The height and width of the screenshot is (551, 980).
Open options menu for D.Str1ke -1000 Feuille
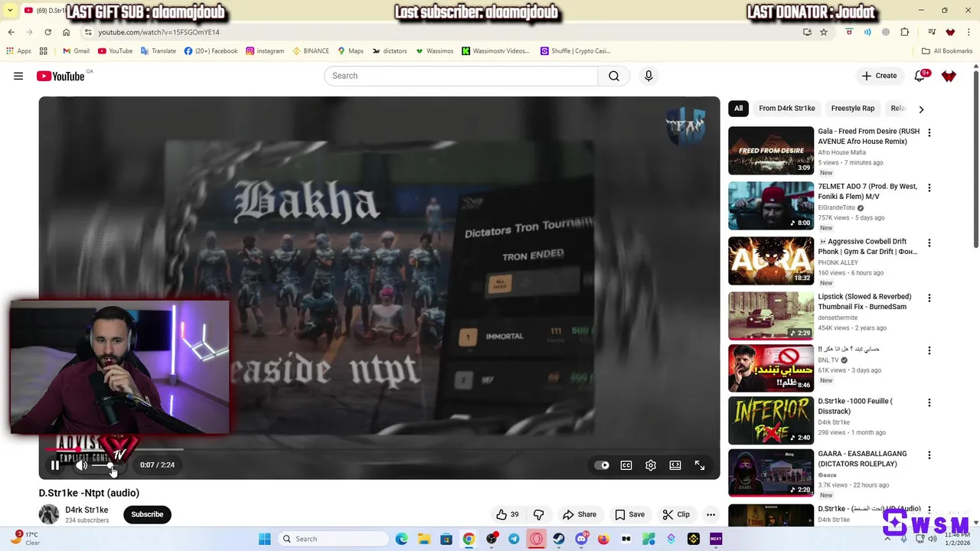[929, 403]
